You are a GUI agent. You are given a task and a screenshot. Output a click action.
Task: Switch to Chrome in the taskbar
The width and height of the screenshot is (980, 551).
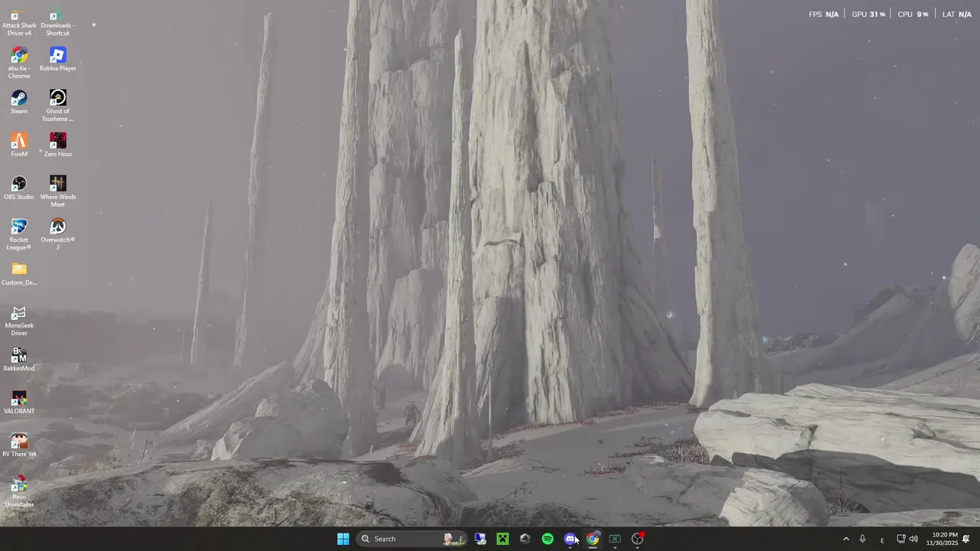[593, 539]
